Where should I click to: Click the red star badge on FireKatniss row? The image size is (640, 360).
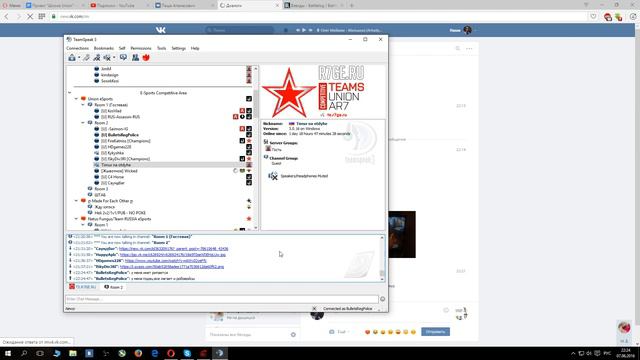click(249, 141)
